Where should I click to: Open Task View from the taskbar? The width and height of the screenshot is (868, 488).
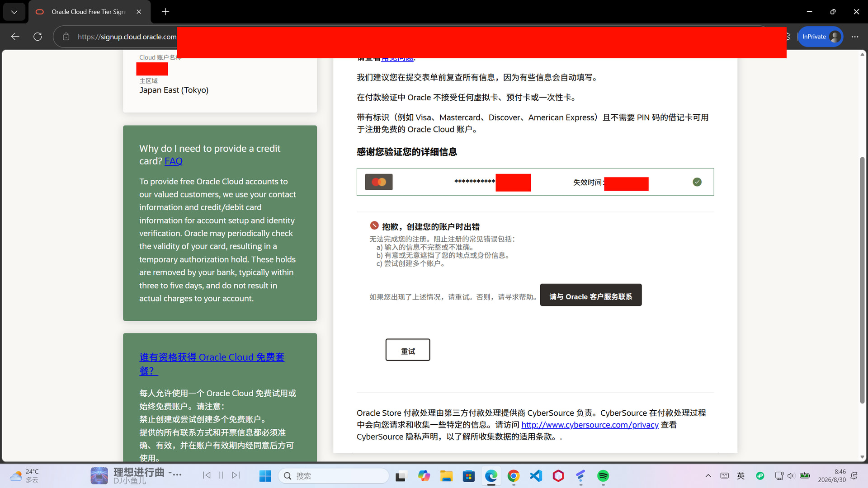coord(401,476)
